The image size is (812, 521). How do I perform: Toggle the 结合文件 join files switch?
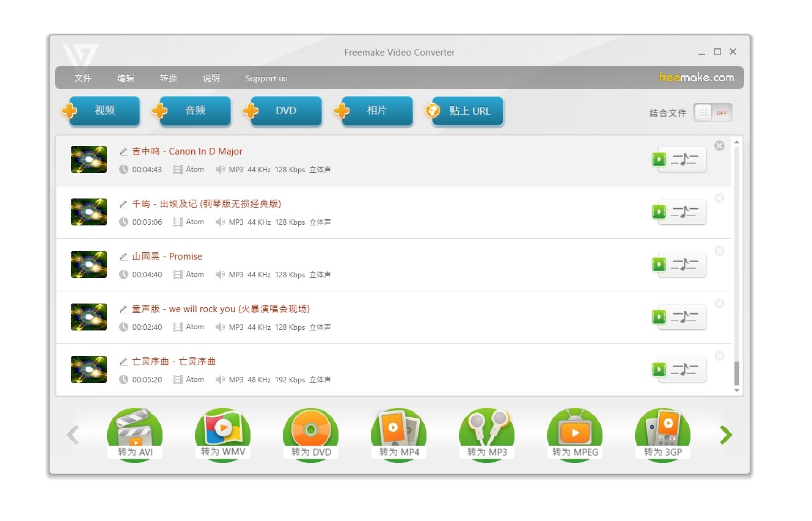tap(712, 113)
